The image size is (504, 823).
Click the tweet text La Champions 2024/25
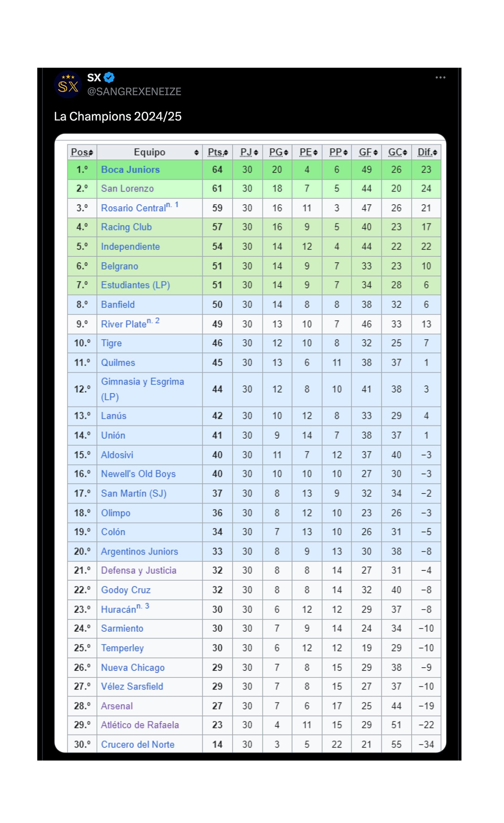[118, 116]
